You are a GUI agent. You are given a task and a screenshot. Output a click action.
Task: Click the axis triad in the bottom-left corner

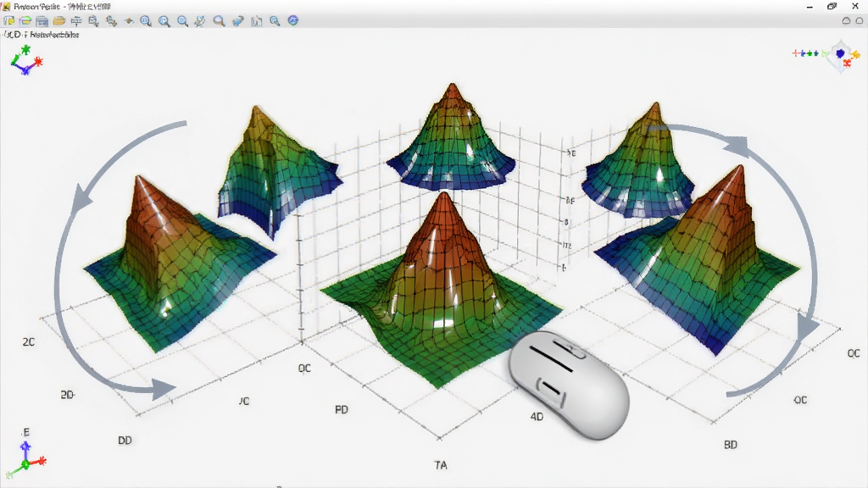click(x=25, y=459)
